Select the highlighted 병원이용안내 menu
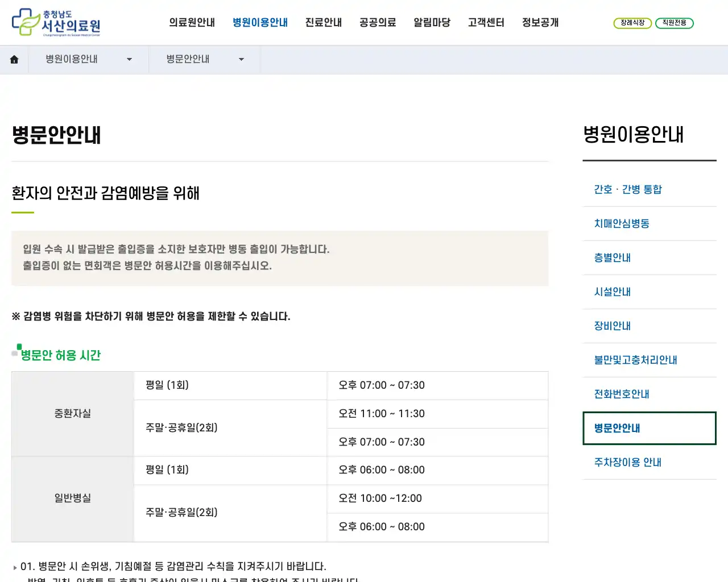Screen dimensions: 728x582 tap(260, 22)
